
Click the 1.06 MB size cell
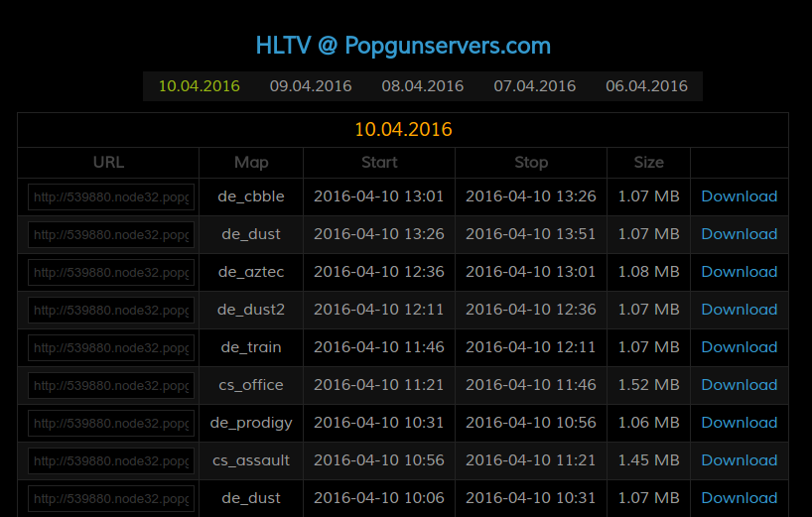[648, 424]
